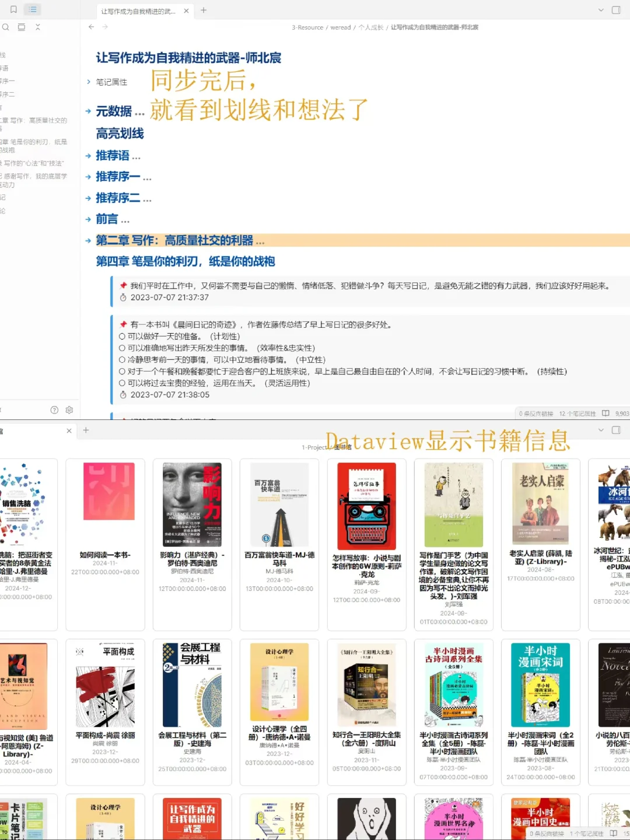Open the help icon in bottom of sidebar
This screenshot has width=630, height=840.
(x=54, y=410)
